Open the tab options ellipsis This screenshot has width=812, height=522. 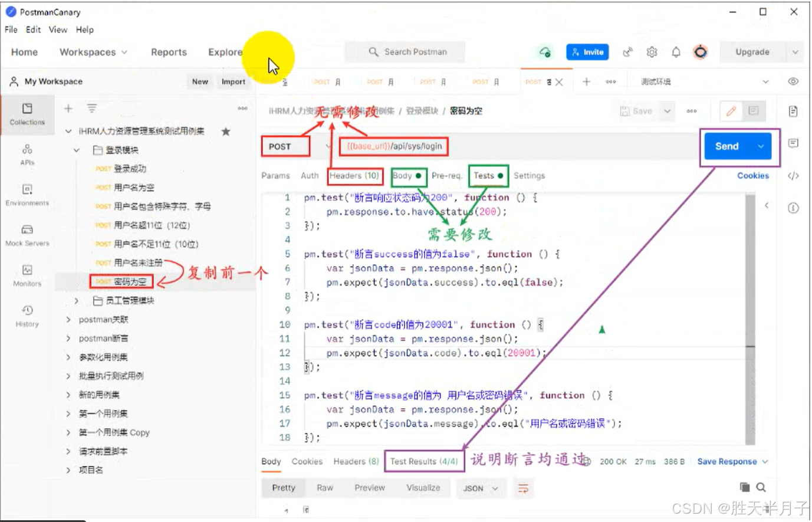[611, 81]
